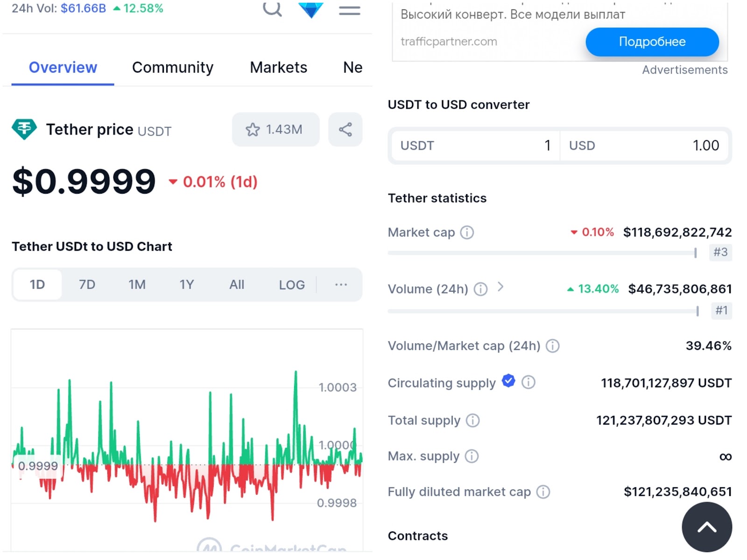Viewport: 747px width, 560px height.
Task: Click the Market cap rank bar
Action: pyautogui.click(x=542, y=253)
